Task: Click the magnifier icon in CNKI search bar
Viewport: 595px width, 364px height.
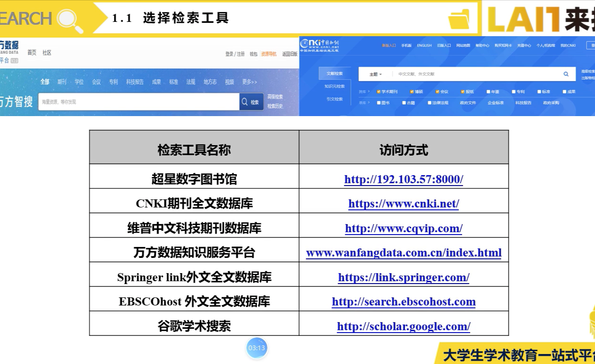Action: [566, 74]
